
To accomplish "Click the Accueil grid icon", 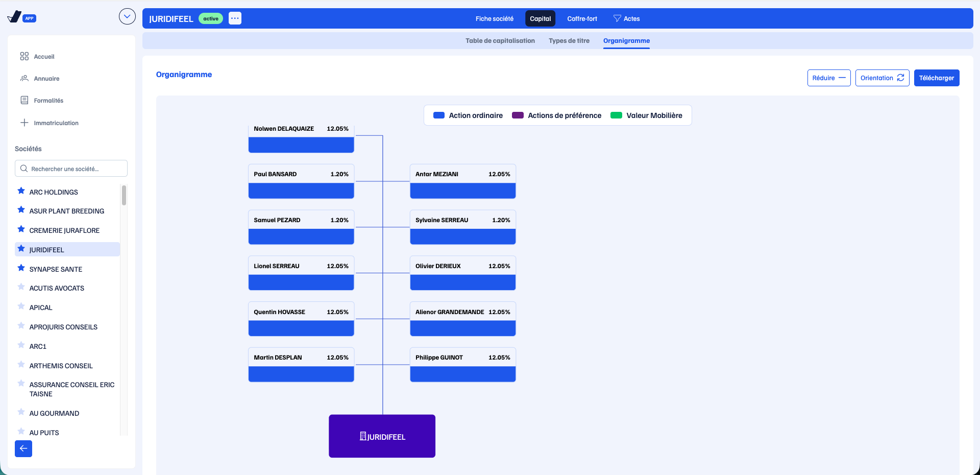I will (x=24, y=56).
